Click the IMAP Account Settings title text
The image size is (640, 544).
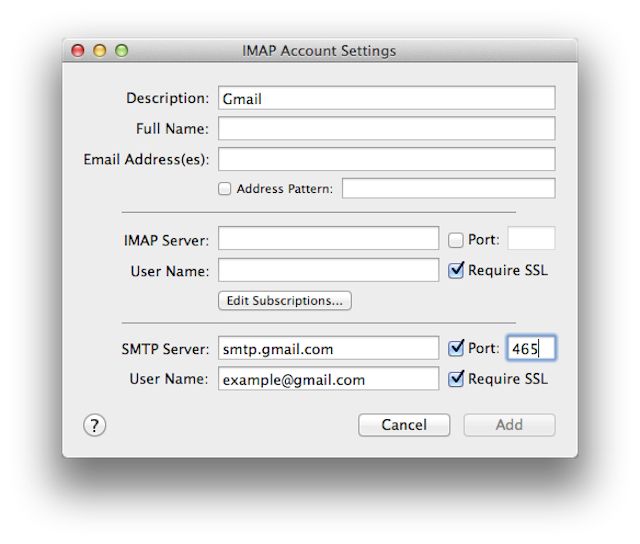coord(319,51)
